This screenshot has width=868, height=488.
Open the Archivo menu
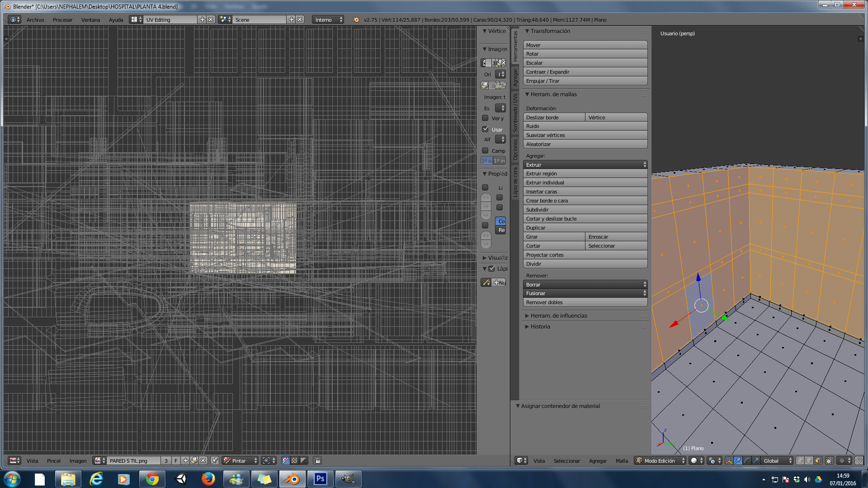35,20
